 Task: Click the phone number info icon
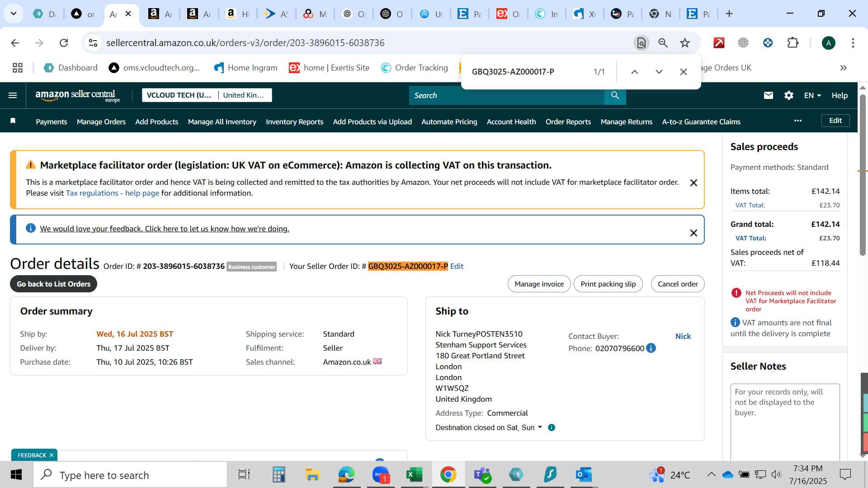(x=651, y=348)
